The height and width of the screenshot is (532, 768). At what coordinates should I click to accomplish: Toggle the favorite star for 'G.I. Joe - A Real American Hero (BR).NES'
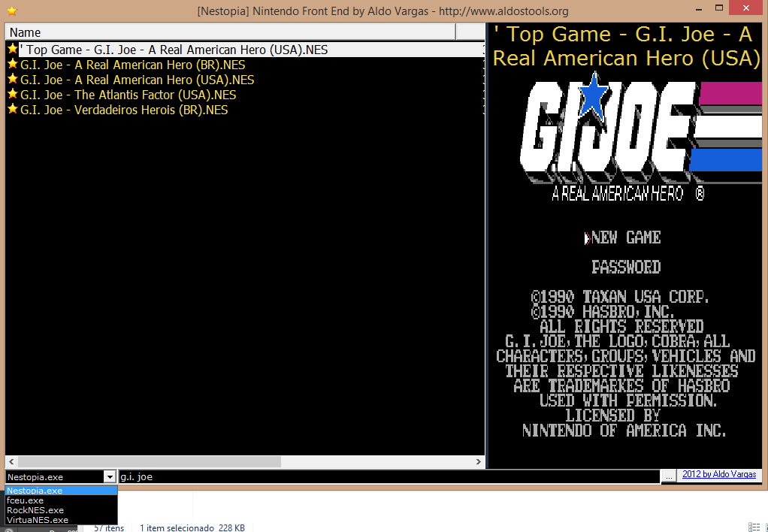pos(11,65)
